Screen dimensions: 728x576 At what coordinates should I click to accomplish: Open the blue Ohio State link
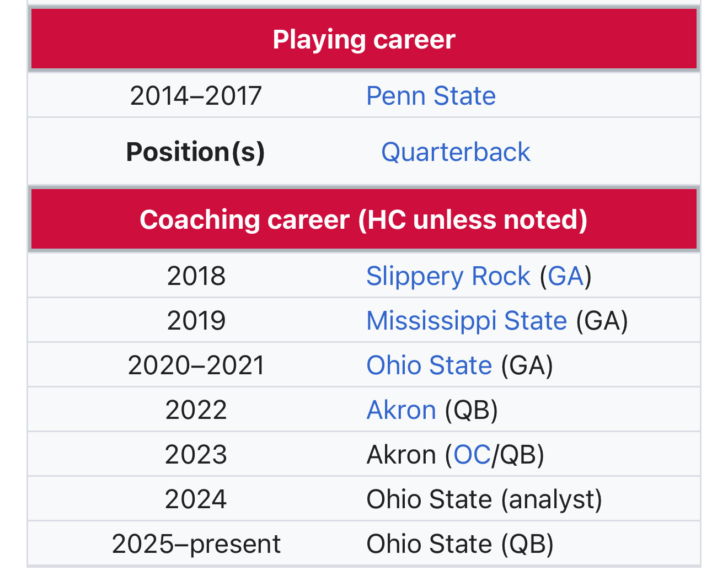click(x=429, y=365)
